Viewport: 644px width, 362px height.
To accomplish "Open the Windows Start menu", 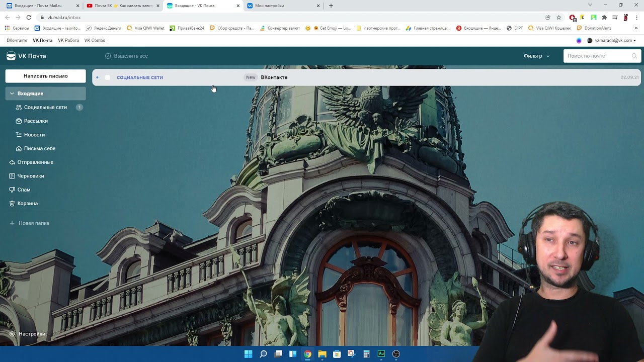I will click(248, 354).
